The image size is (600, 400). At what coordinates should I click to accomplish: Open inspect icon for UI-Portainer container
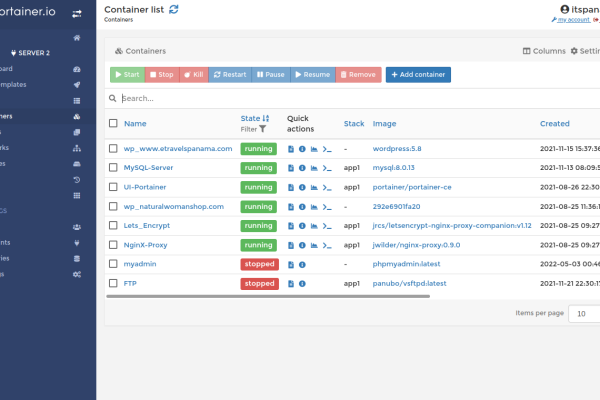pos(302,187)
